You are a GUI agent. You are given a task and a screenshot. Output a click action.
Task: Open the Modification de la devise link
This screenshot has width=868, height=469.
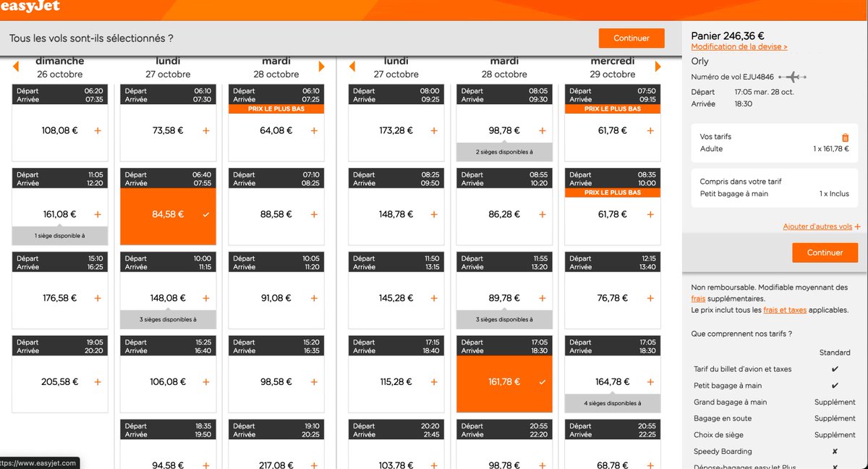coord(739,47)
